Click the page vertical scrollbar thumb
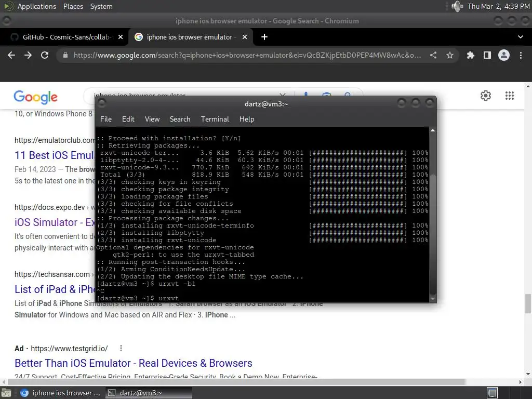This screenshot has width=532, height=399. (x=528, y=304)
